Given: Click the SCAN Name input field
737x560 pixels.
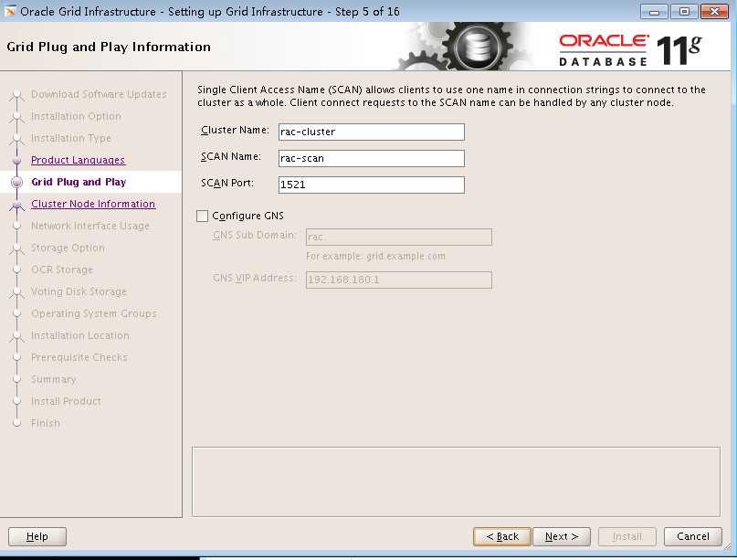Looking at the screenshot, I should point(372,158).
